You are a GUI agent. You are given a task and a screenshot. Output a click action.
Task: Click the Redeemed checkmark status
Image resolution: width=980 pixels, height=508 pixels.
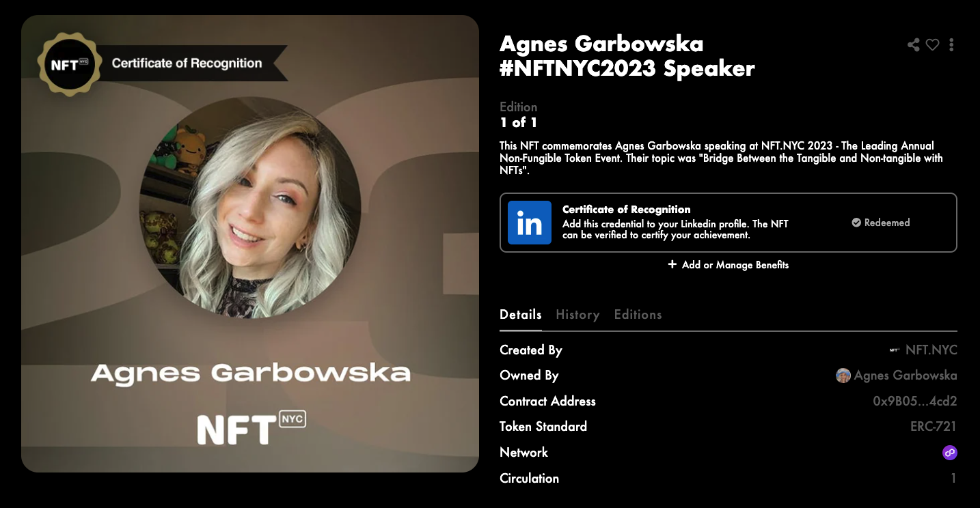pos(881,223)
